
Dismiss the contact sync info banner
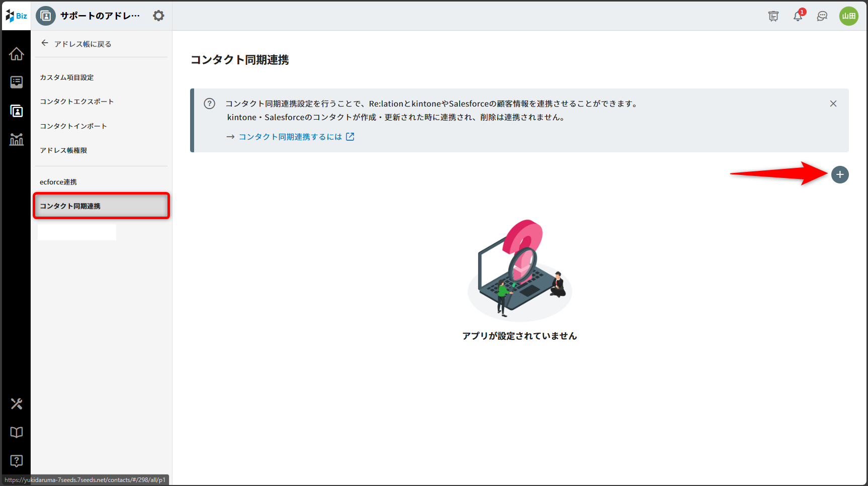point(833,104)
